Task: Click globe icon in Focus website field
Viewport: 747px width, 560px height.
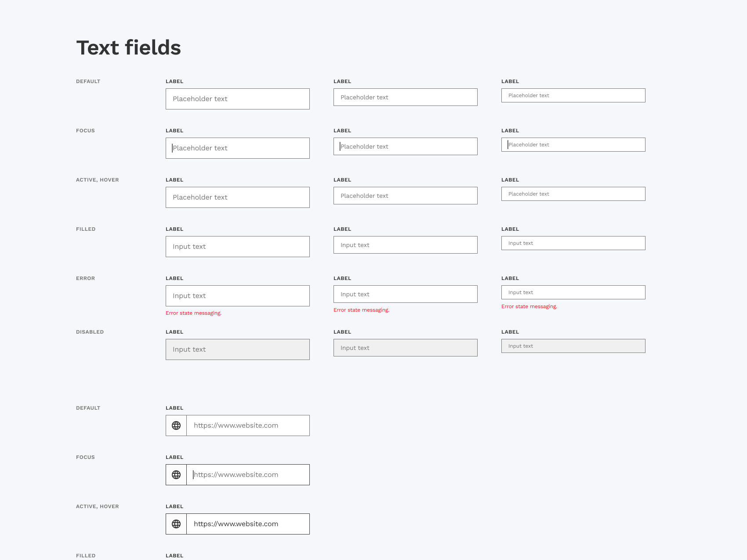Action: (176, 475)
